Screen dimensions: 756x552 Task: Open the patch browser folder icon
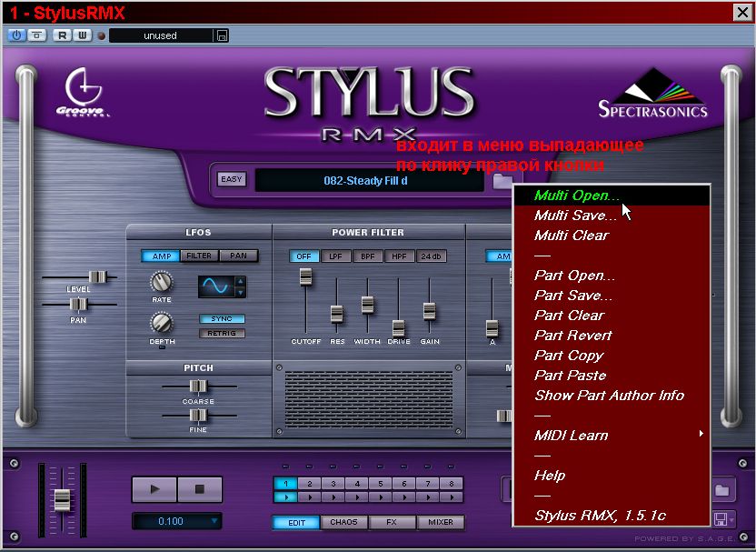(502, 181)
